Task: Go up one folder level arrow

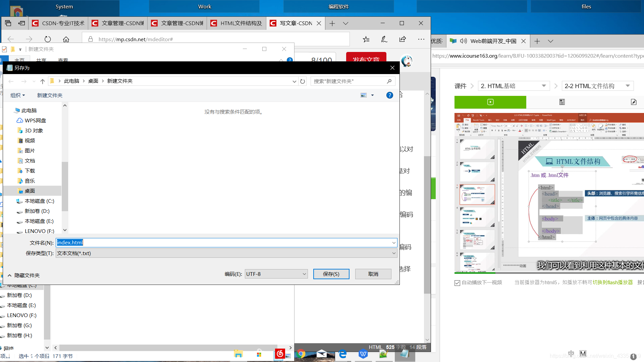Action: coord(43,81)
